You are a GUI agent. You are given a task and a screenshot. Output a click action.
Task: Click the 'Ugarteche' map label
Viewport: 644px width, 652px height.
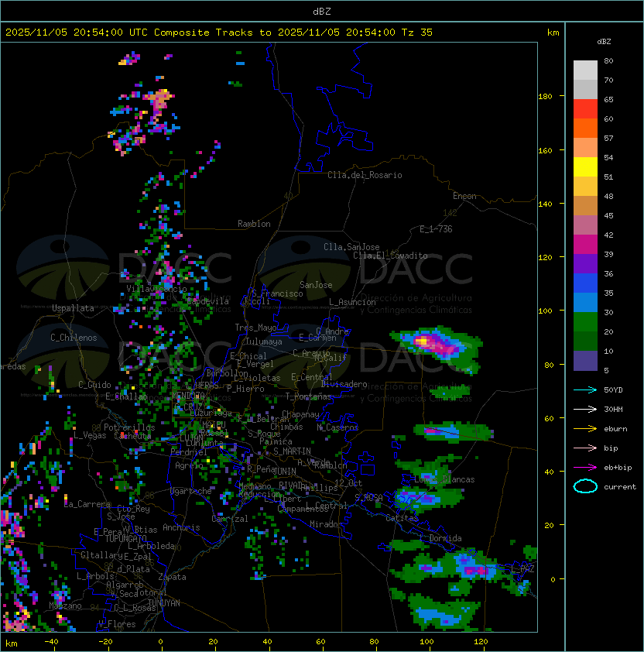[x=191, y=491]
